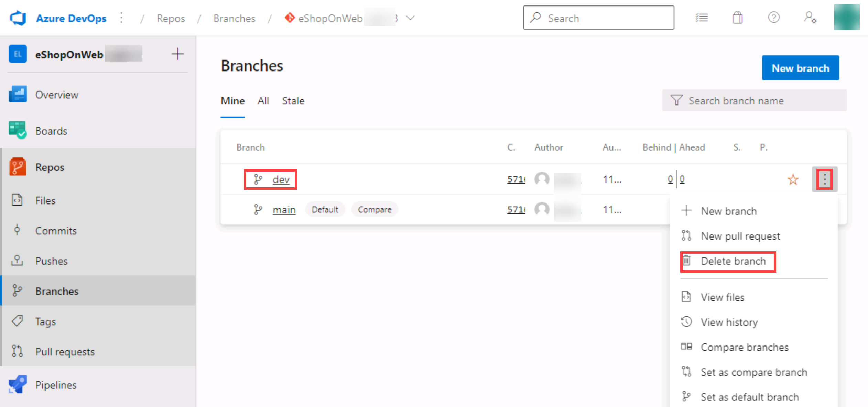The height and width of the screenshot is (407, 868).
Task: Open the main branch link
Action: click(x=284, y=210)
